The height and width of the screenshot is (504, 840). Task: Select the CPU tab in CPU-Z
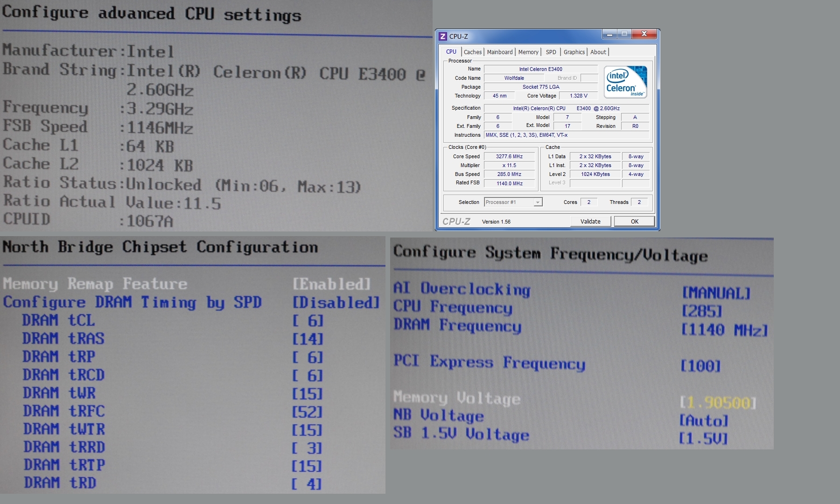click(451, 51)
